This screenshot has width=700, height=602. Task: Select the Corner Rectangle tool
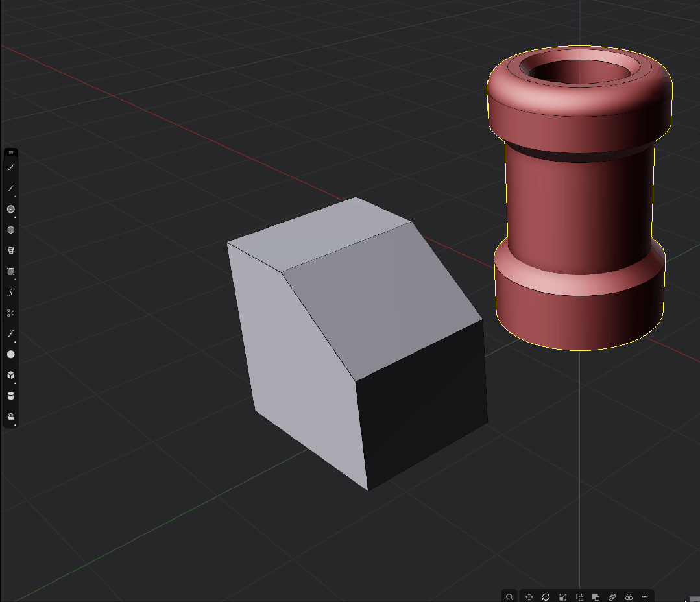(x=11, y=271)
